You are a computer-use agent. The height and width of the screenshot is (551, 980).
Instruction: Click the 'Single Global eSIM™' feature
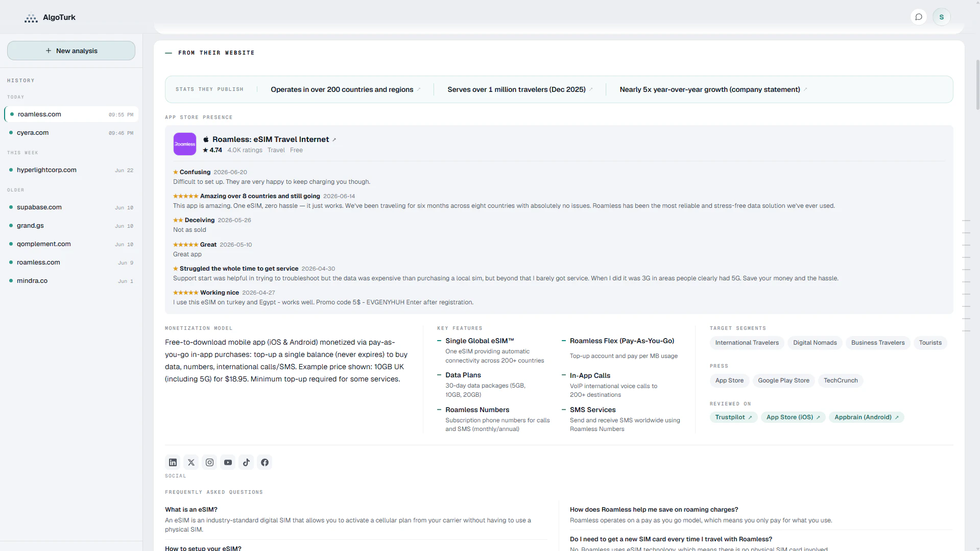coord(479,341)
